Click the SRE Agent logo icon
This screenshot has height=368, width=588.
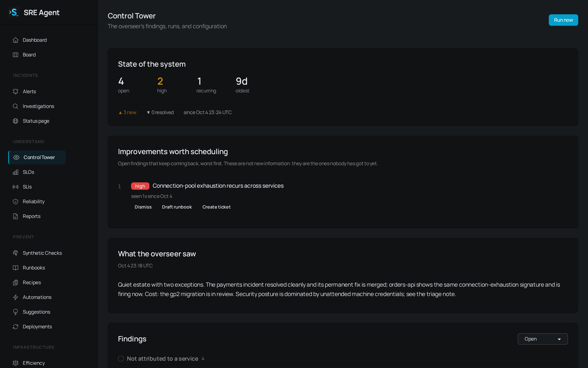tap(14, 12)
